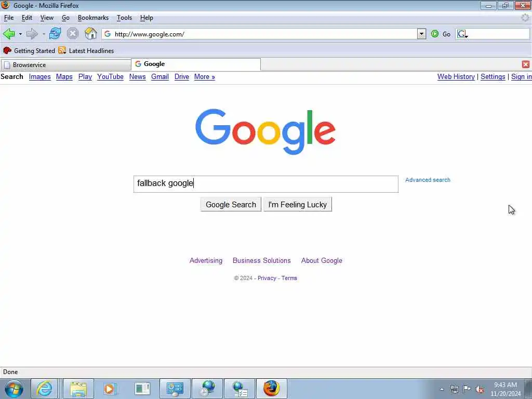Open the File menu

click(9, 18)
